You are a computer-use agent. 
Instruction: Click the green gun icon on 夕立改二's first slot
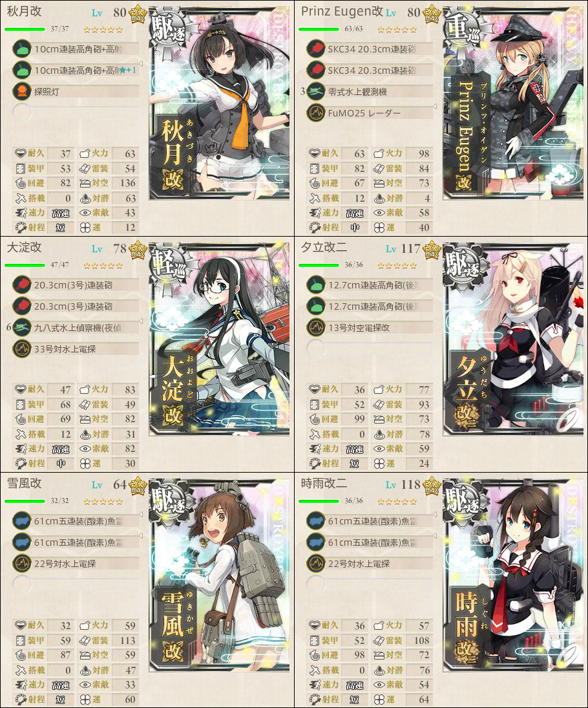coord(315,285)
